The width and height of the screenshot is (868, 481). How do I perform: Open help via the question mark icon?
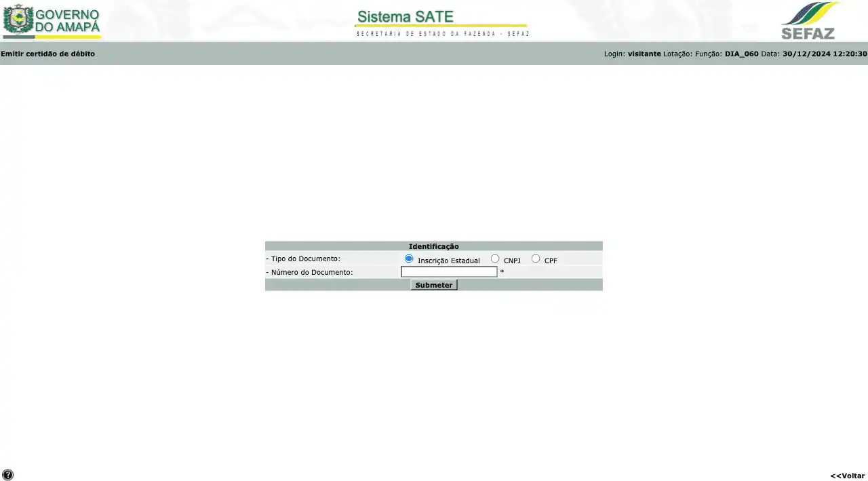[x=7, y=475]
